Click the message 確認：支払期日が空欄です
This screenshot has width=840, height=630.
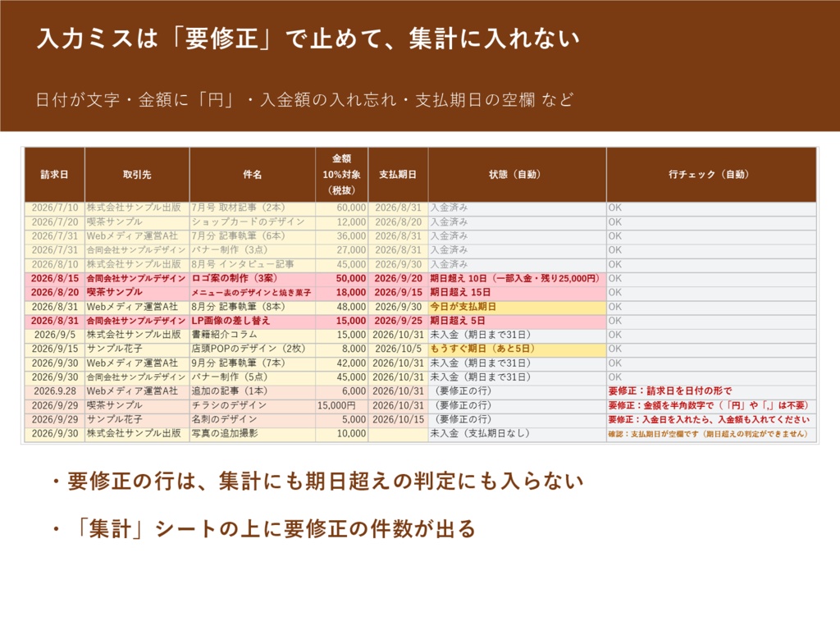(711, 433)
